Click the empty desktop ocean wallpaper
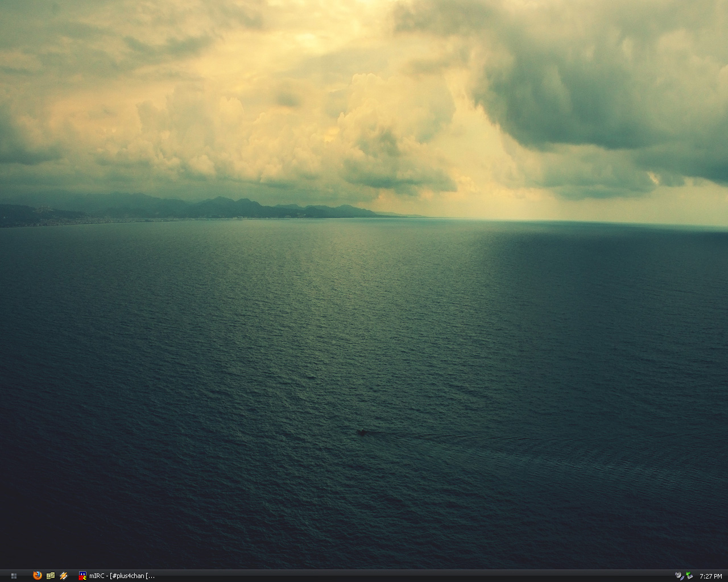Viewport: 728px width, 582px height. 227,369
